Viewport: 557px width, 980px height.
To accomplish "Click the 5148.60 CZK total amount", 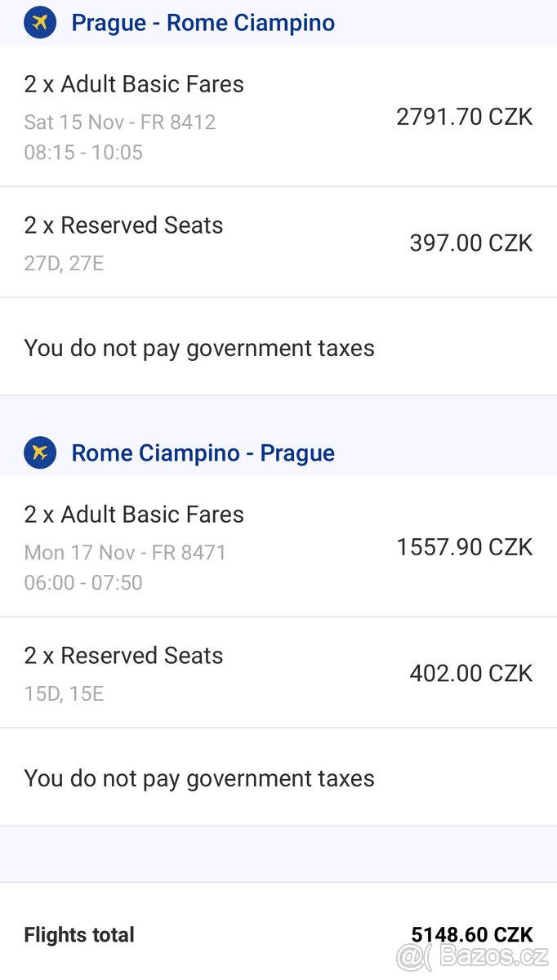I will pos(471,935).
